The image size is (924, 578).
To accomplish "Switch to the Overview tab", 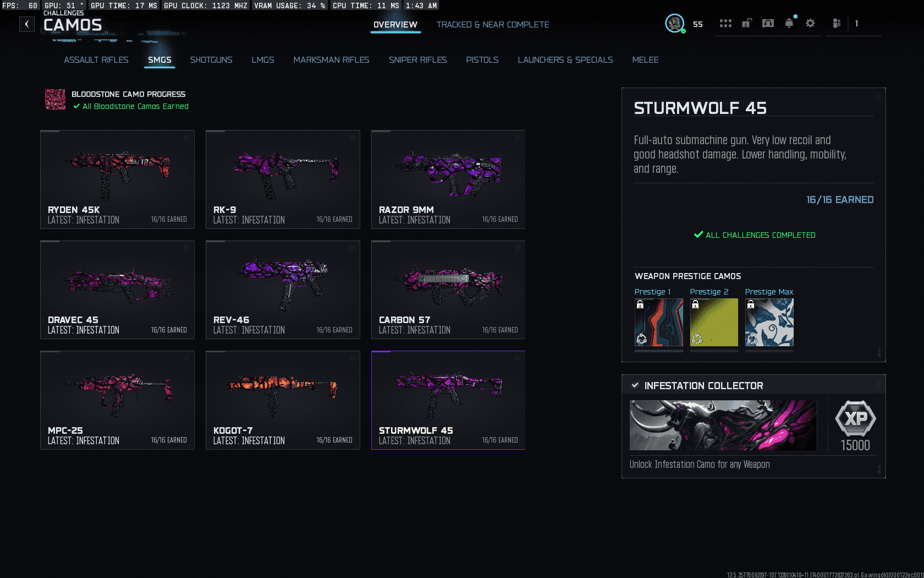I will (395, 25).
